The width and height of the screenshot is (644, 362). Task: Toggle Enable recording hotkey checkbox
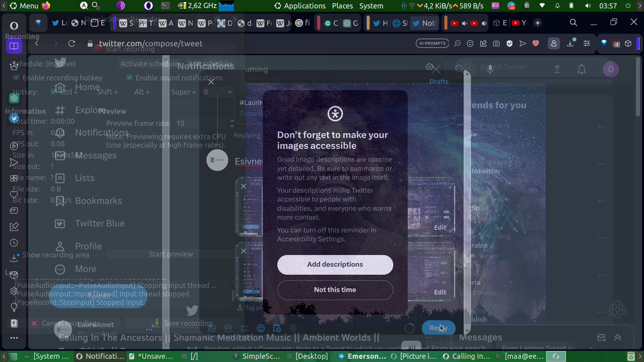point(17,78)
